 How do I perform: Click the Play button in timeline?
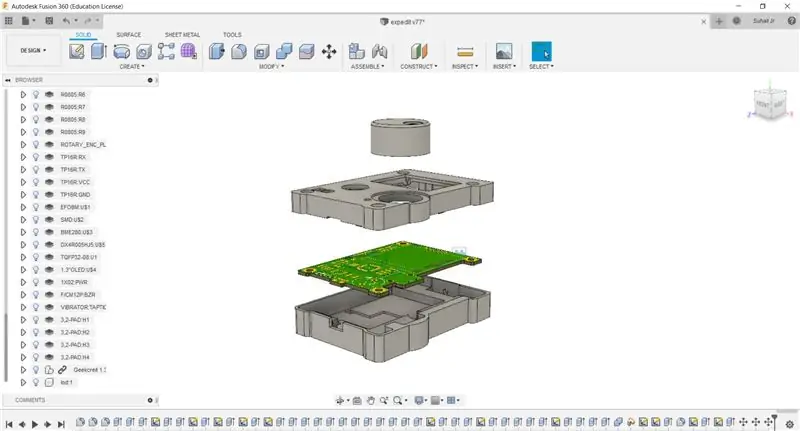point(35,424)
